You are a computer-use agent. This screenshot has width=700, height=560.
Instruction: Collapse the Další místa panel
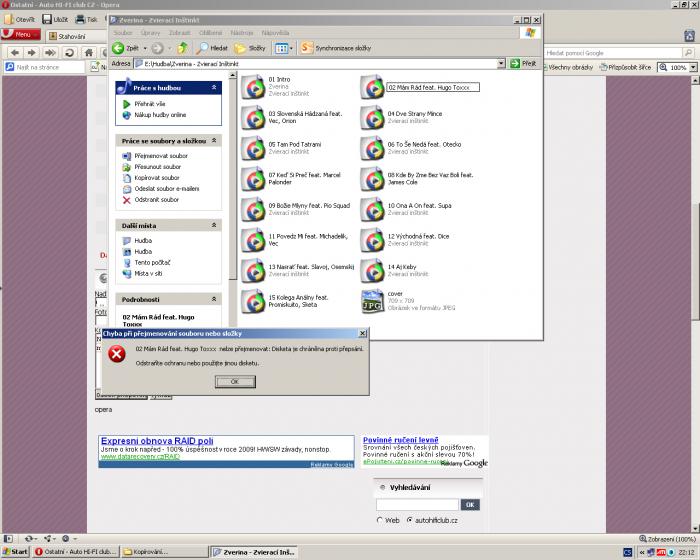[x=213, y=226]
